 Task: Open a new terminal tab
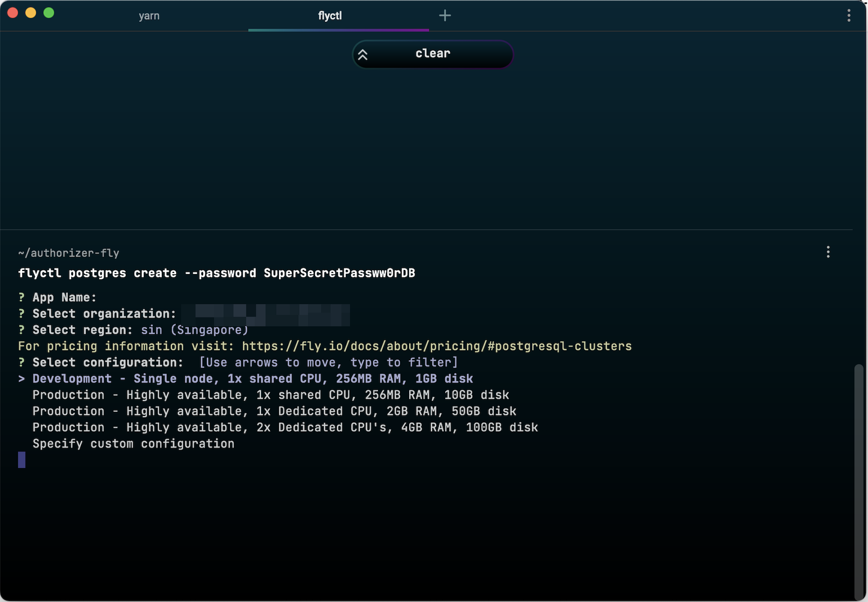(x=445, y=16)
